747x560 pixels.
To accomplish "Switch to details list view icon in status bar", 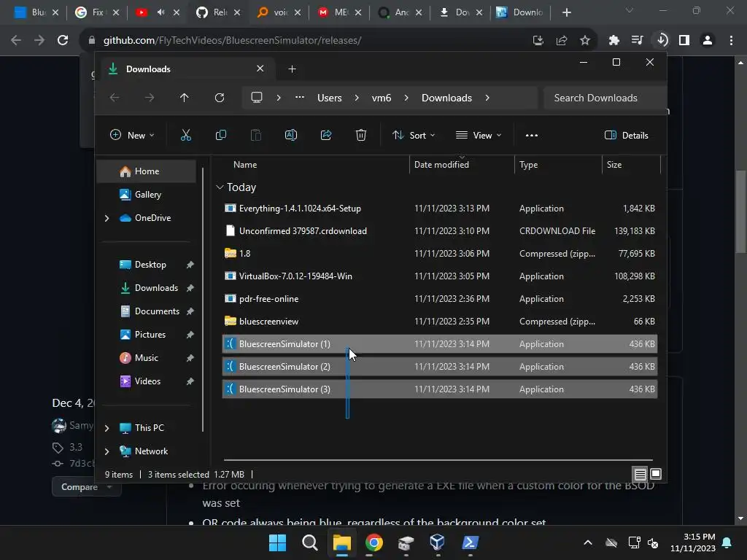I will [640, 474].
